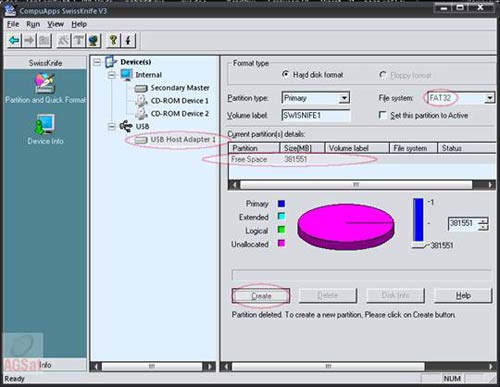
Task: Click the yellow question mark help icon
Action: [113, 41]
